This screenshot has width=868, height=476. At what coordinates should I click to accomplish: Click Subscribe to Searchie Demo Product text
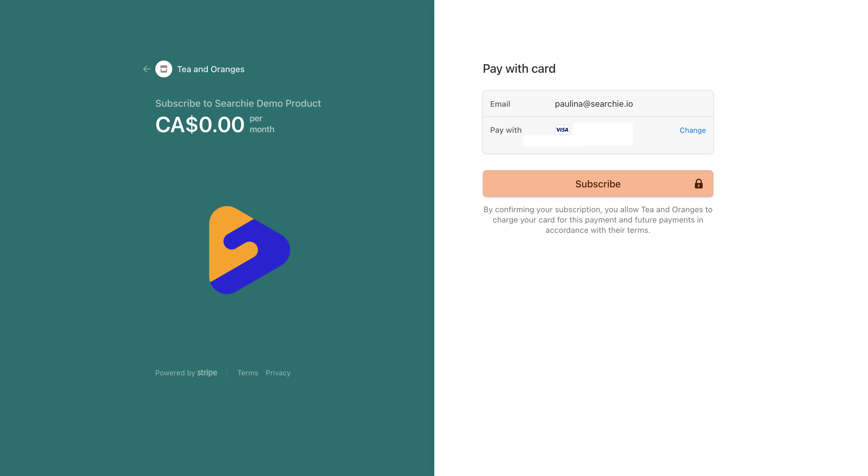pyautogui.click(x=238, y=103)
